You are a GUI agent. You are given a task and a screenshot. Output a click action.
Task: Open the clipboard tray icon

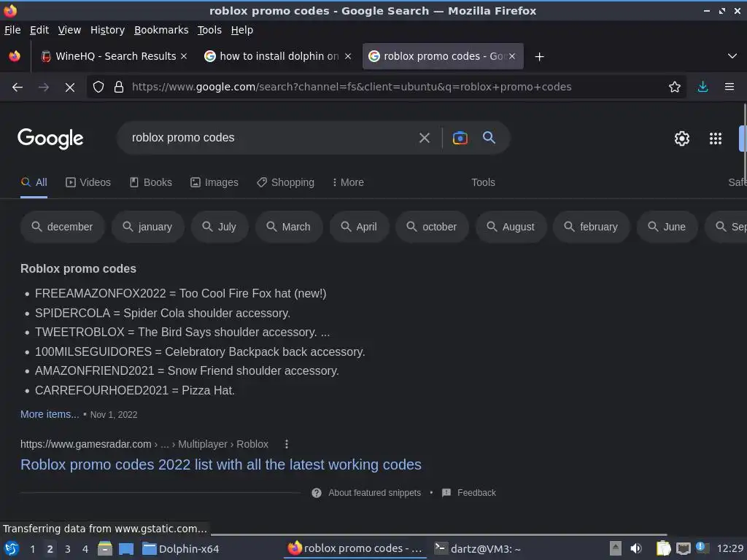[663, 548]
